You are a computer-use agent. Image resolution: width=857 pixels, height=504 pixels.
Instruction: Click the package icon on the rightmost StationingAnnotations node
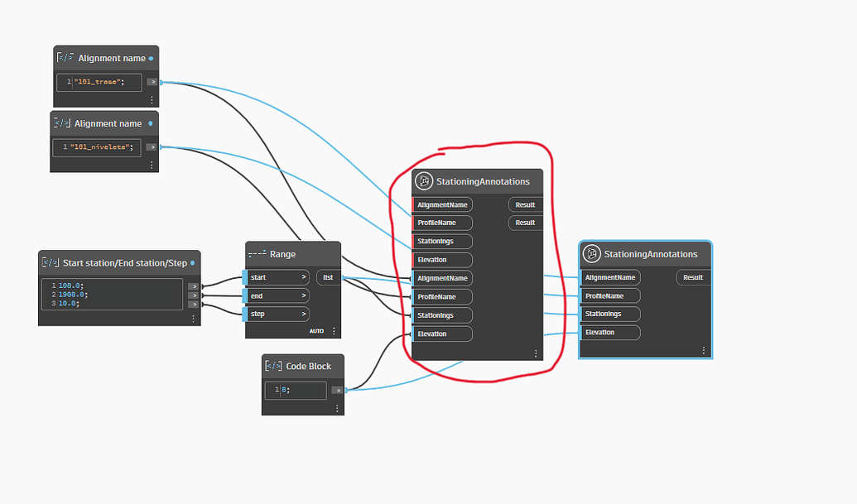tap(591, 254)
